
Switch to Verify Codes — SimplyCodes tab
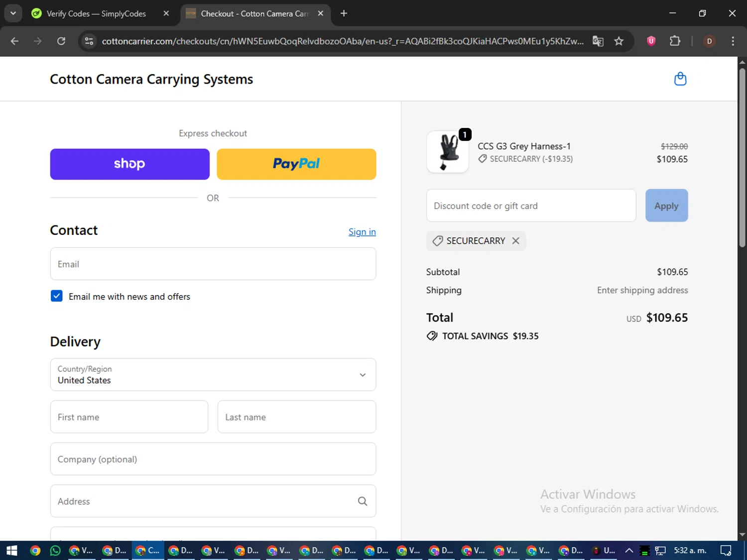(x=96, y=13)
